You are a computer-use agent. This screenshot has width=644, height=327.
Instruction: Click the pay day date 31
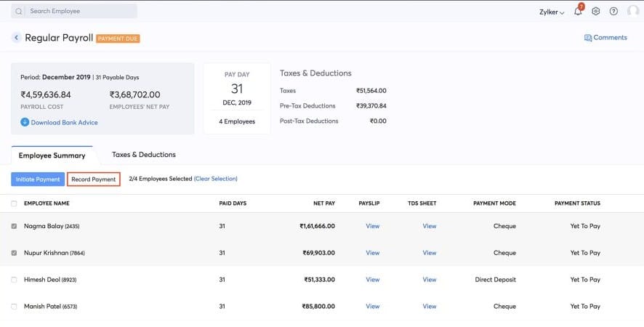tap(237, 89)
